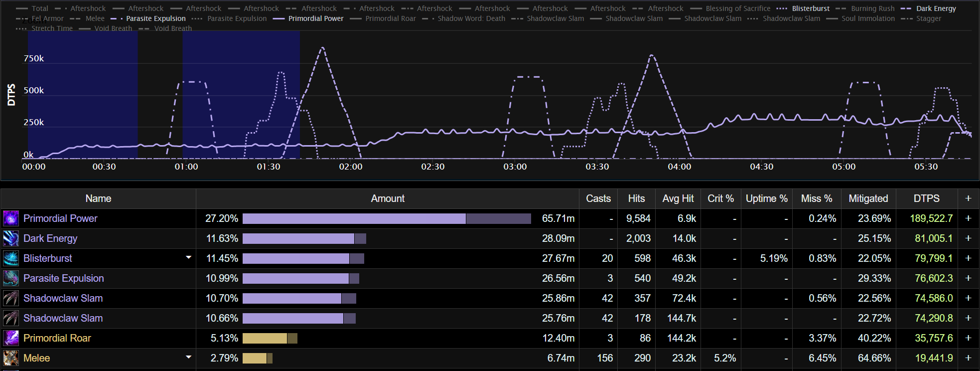Click the Parasite Expulsion ability icon
Image resolution: width=980 pixels, height=371 pixels.
11,278
